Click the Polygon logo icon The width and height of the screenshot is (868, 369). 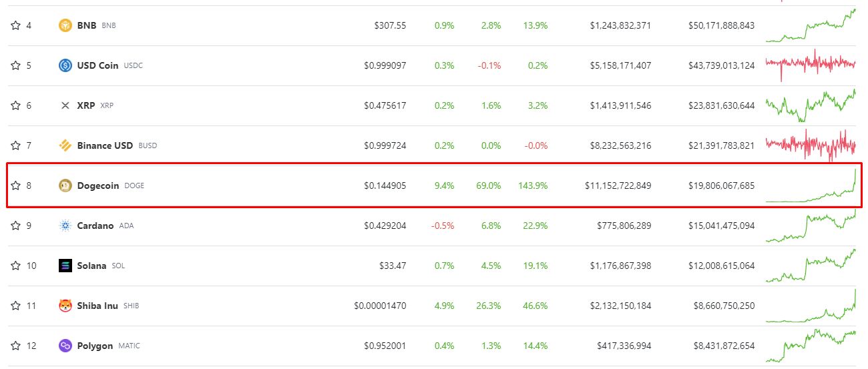point(65,346)
